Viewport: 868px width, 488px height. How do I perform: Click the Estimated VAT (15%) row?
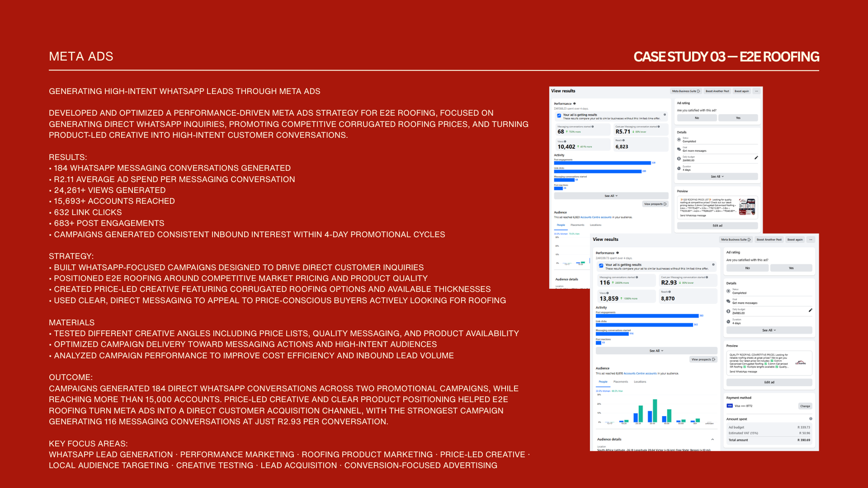pos(769,433)
